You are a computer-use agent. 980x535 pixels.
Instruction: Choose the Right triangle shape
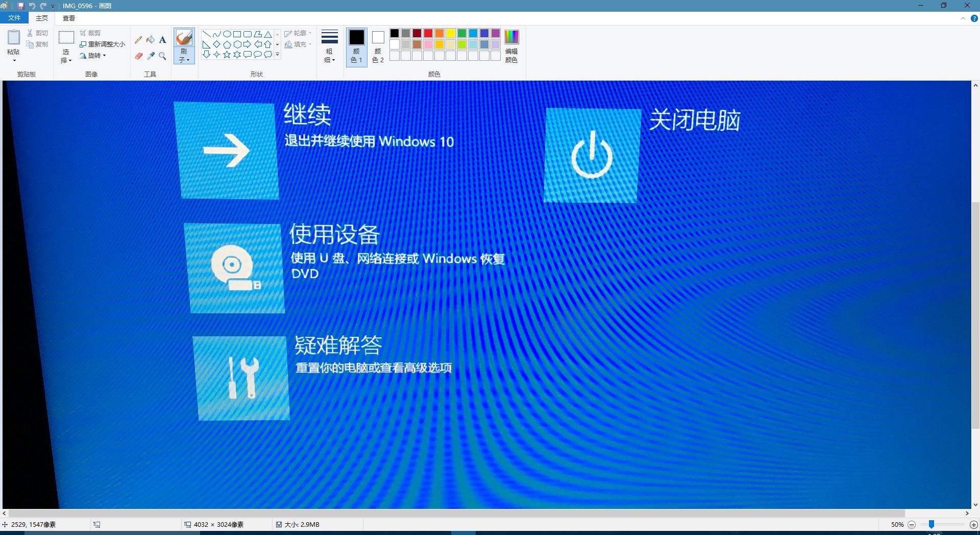(x=206, y=44)
